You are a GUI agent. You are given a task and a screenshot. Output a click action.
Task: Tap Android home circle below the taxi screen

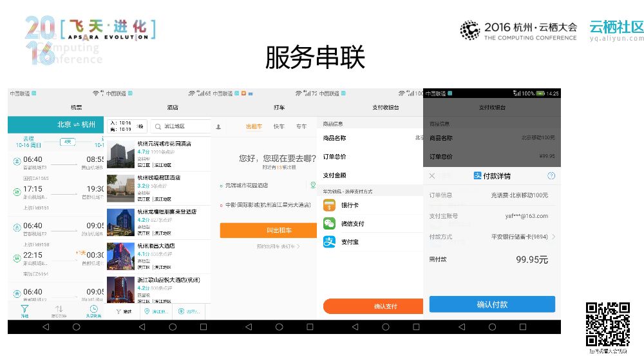pos(279,327)
